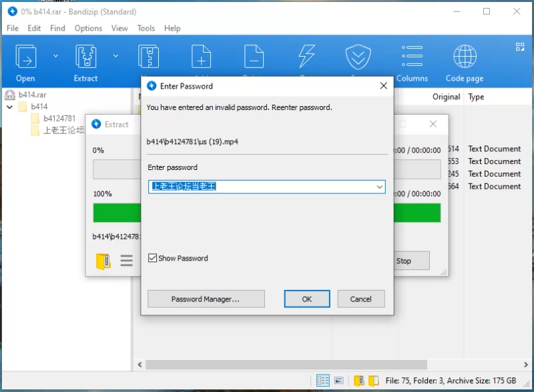Viewport: 534px width, 392px height.
Task: Maximize the Bandizip window
Action: [487, 11]
